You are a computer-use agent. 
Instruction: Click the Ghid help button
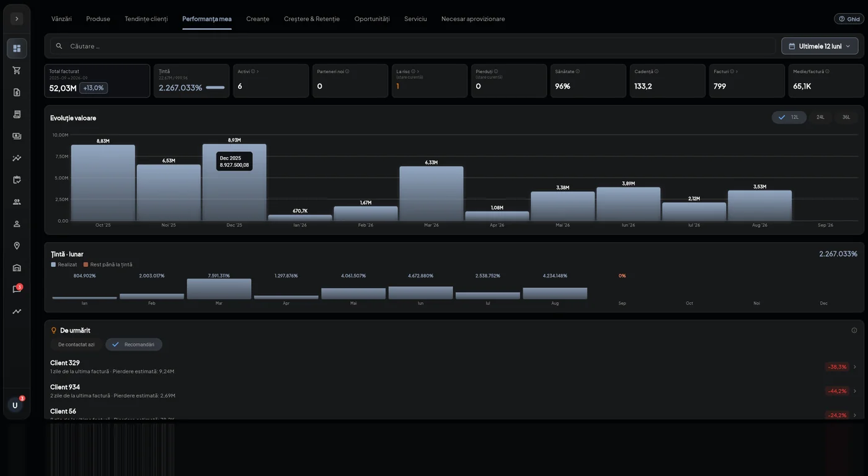(849, 19)
